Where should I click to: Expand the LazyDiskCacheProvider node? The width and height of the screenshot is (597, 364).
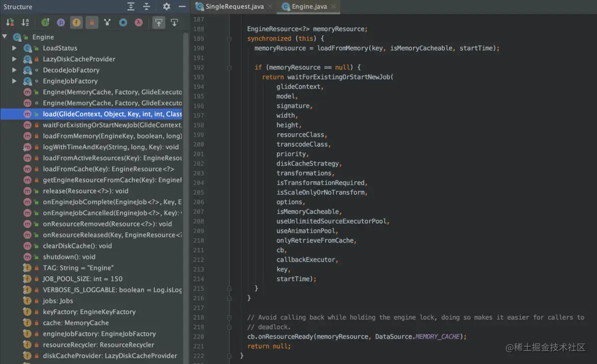(x=14, y=59)
